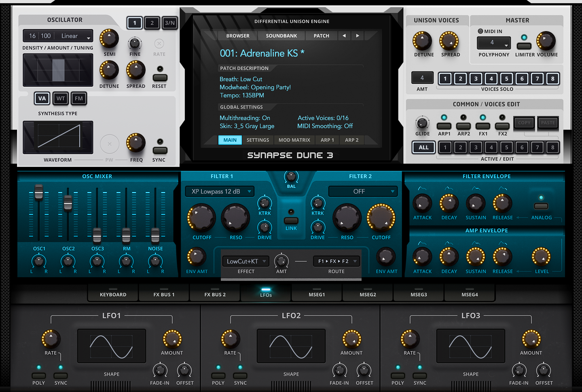The height and width of the screenshot is (392, 582).
Task: Click the LFO1 sine SHAPE display
Action: [112, 346]
